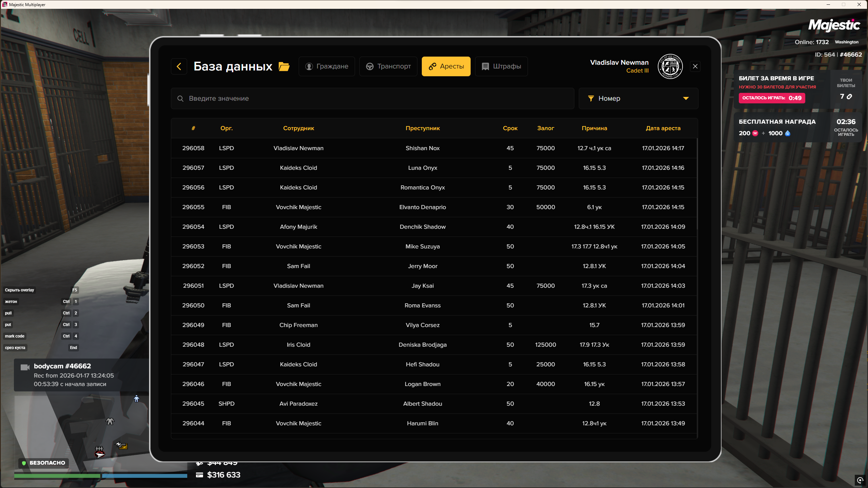The height and width of the screenshot is (488, 868).
Task: Select the Штрафы tab
Action: [501, 66]
